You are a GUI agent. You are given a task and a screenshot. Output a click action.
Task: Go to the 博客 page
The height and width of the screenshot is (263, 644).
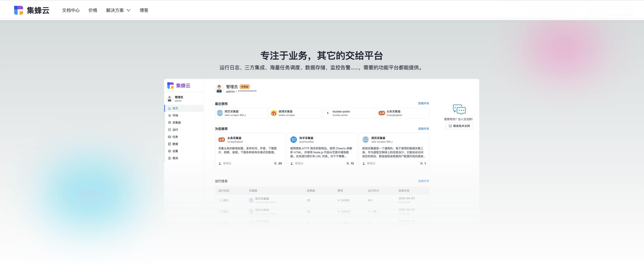(144, 10)
